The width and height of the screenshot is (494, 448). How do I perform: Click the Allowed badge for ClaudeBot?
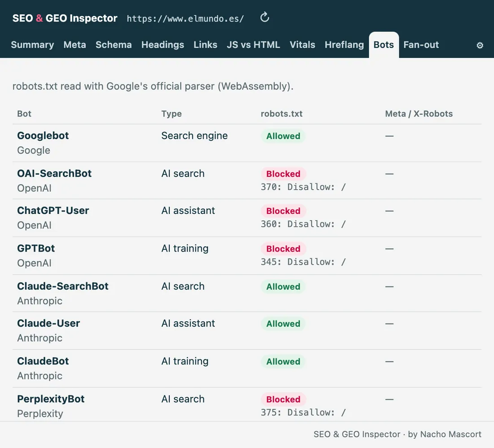point(283,362)
